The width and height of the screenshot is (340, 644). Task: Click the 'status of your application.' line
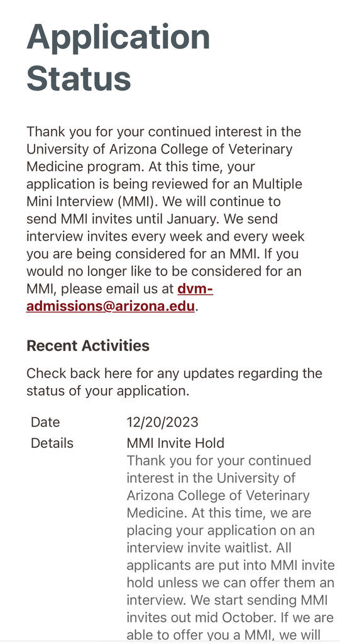point(107,391)
